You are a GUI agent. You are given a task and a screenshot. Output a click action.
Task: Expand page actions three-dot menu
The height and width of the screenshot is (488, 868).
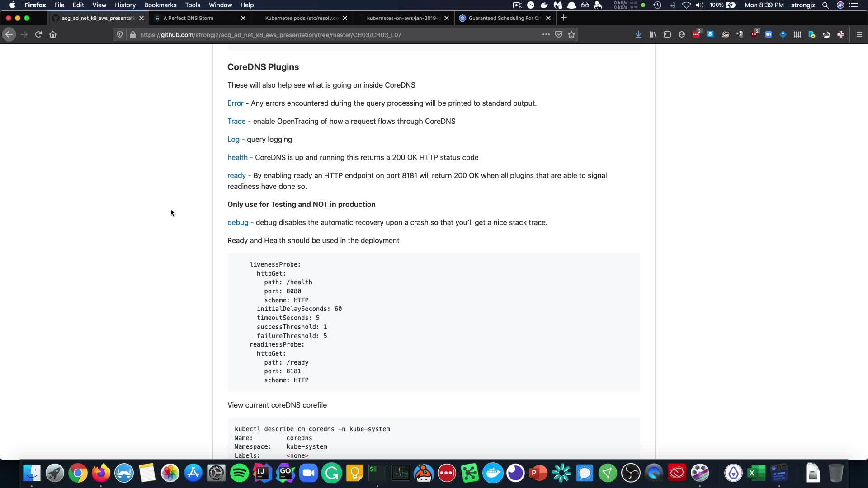click(546, 34)
